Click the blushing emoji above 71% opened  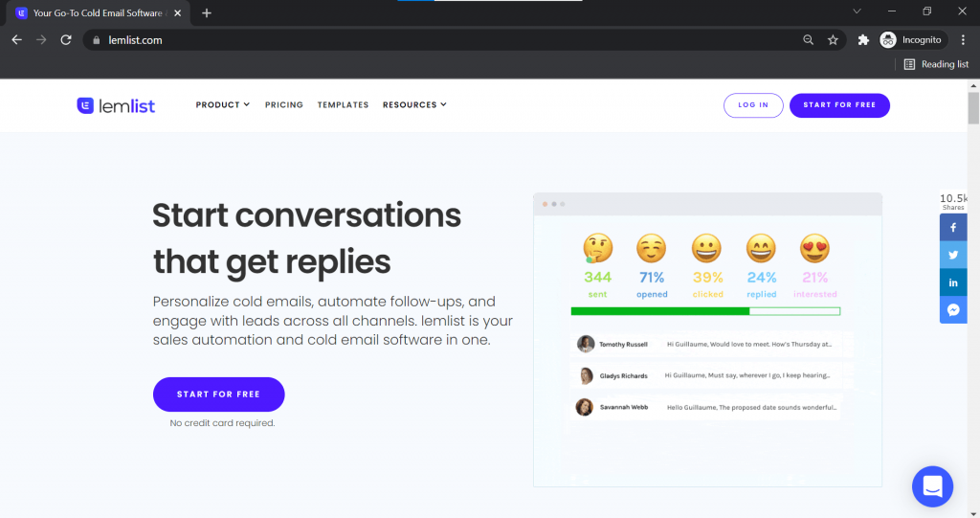click(651, 248)
